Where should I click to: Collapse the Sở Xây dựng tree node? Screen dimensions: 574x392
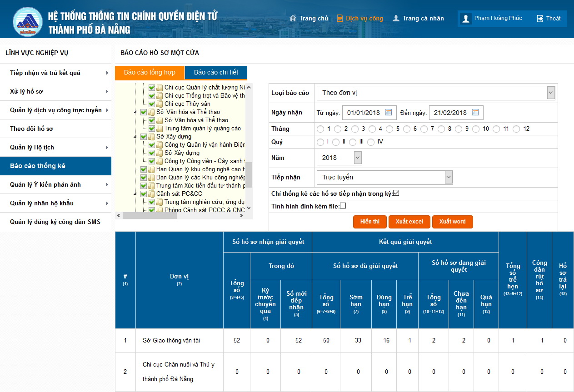tap(136, 136)
